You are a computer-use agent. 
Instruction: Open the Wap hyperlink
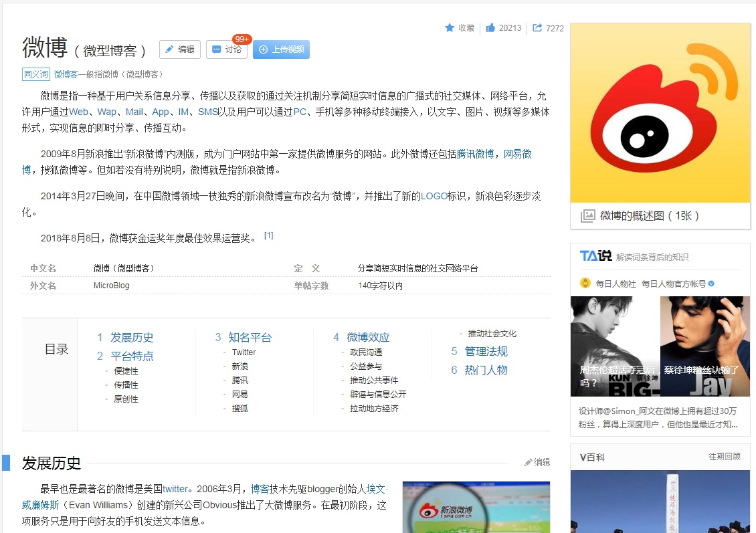pyautogui.click(x=106, y=112)
